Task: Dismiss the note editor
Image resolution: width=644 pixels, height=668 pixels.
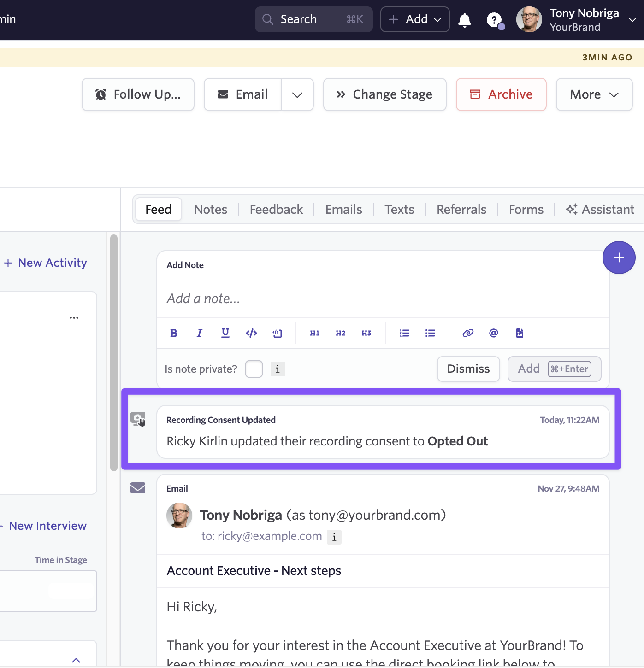Action: click(468, 369)
